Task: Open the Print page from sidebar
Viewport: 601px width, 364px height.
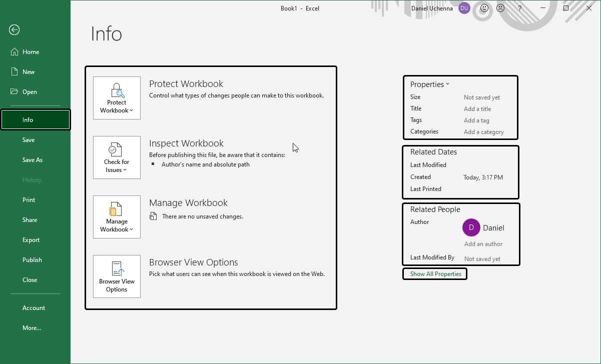Action: pyautogui.click(x=29, y=200)
